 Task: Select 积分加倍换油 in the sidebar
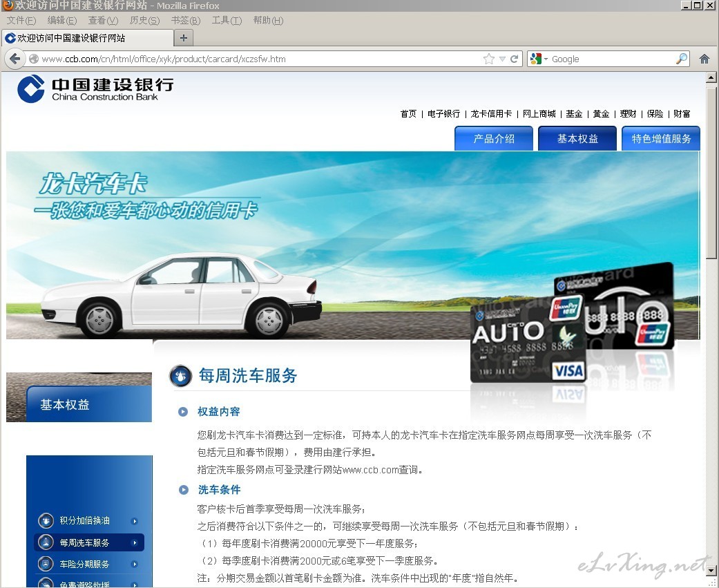click(84, 520)
